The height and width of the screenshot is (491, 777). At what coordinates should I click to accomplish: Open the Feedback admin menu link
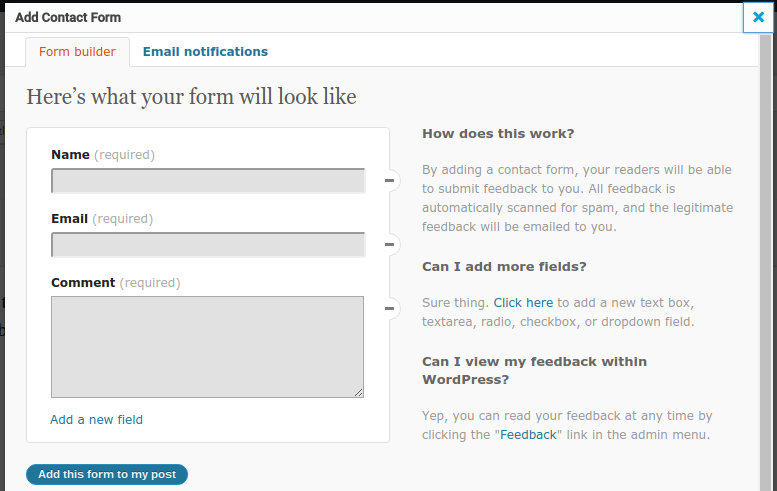tap(528, 435)
